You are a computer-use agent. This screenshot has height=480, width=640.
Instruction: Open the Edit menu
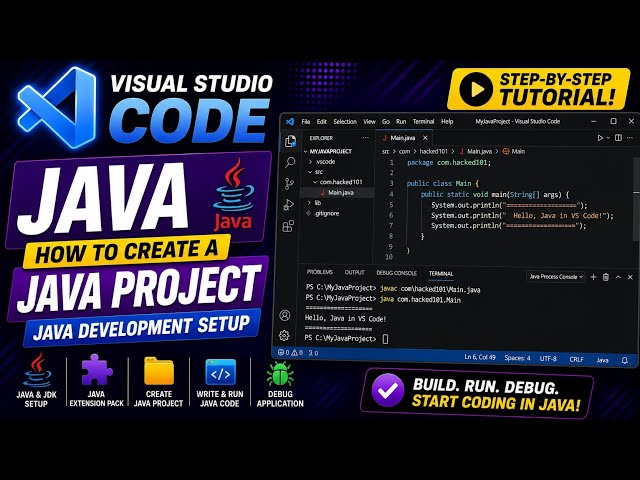(x=322, y=122)
